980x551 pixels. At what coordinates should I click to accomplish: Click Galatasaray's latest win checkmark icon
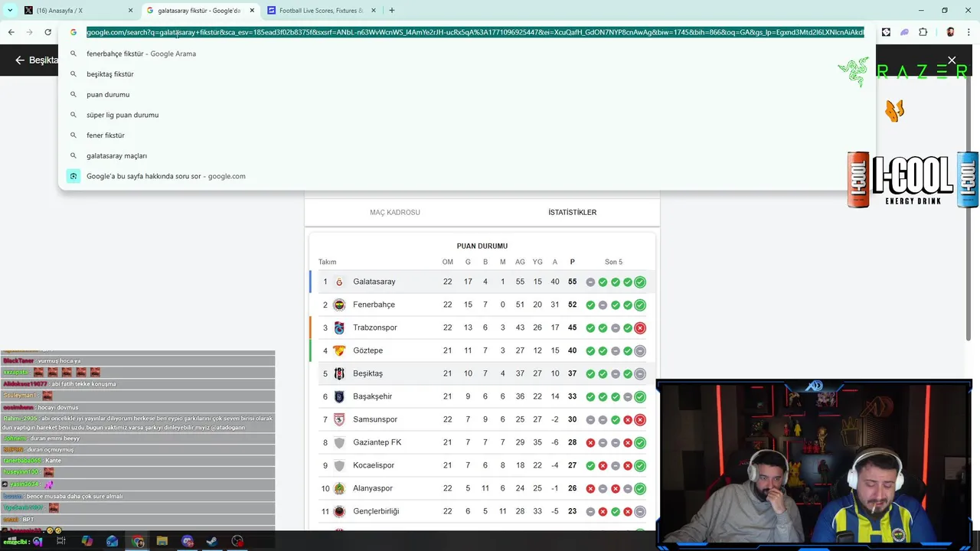coord(640,282)
